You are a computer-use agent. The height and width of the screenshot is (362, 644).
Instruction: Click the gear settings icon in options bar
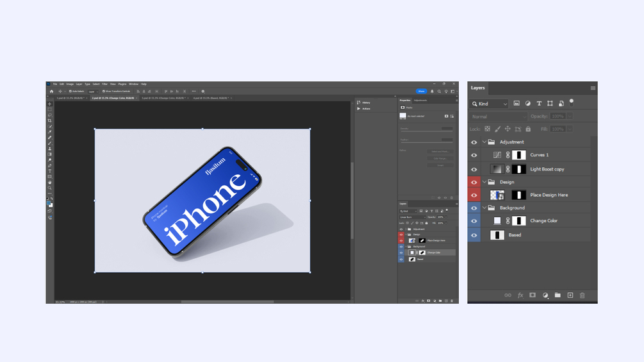pos(203,92)
